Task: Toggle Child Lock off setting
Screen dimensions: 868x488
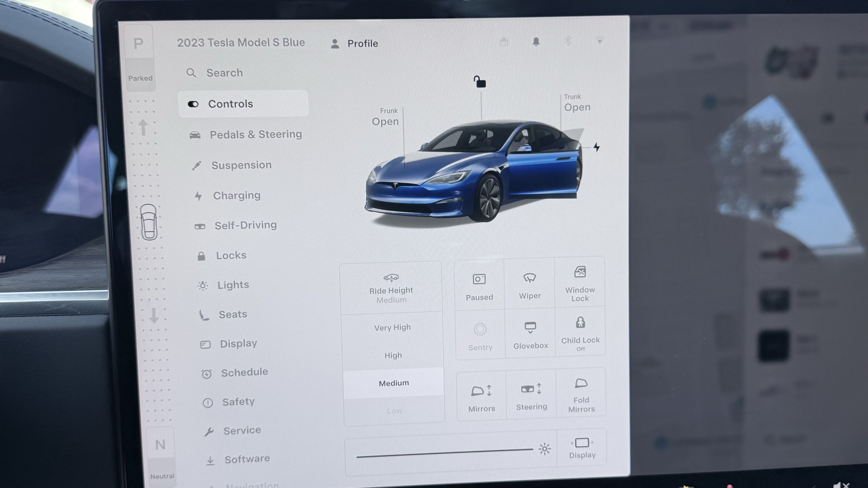Action: pos(580,334)
